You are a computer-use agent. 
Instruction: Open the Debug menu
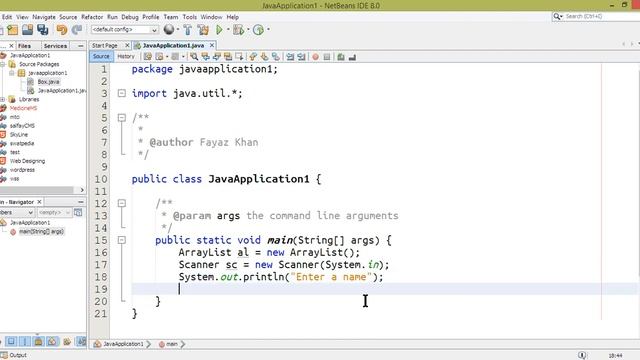coord(130,17)
